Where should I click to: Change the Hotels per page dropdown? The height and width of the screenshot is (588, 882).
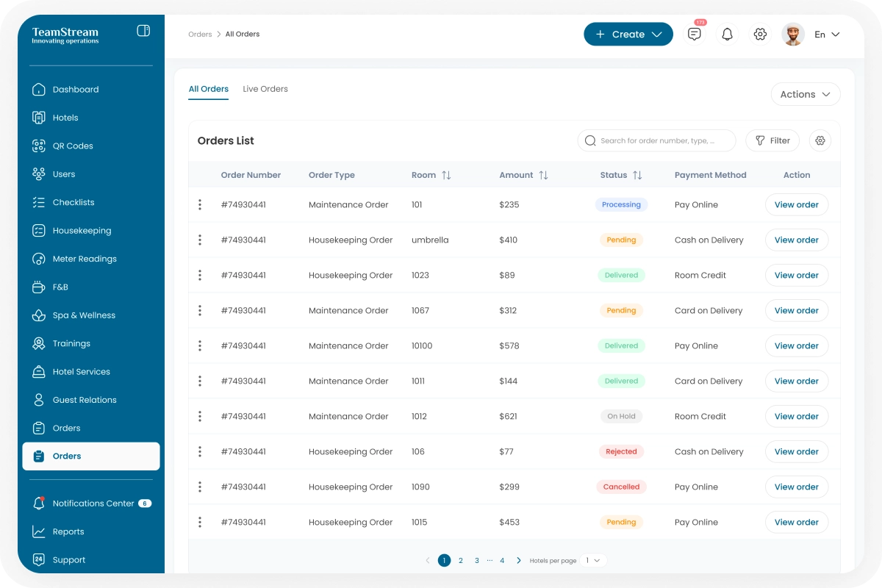(x=593, y=560)
